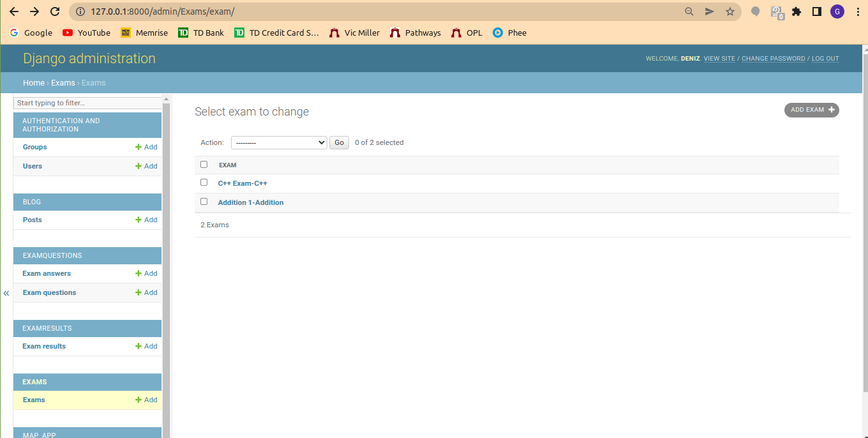Open the Pathways bookmark
Screen dimensions: 868x438
point(415,33)
